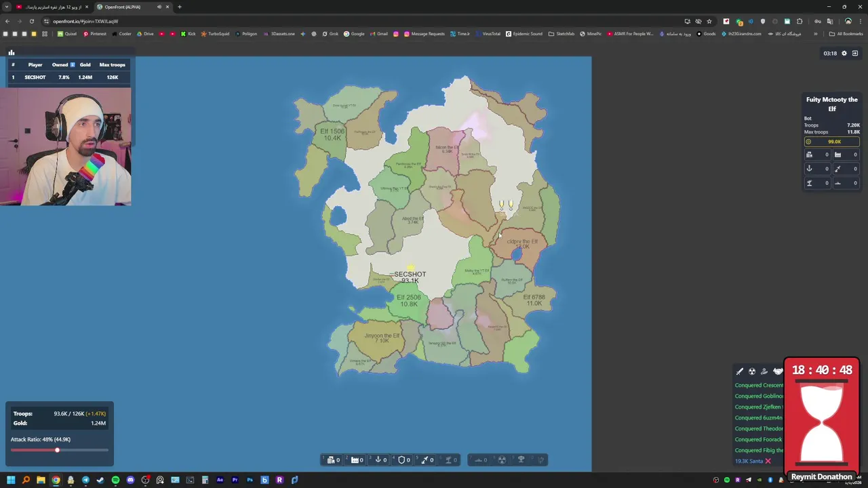
Task: Click the nuke events filter icon
Action: coord(752,371)
